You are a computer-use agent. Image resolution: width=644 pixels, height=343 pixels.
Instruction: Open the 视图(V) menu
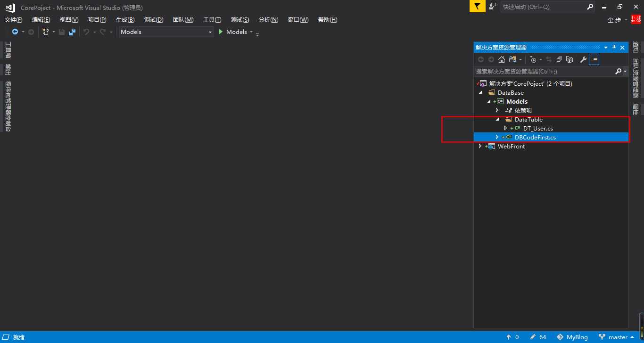coord(69,20)
